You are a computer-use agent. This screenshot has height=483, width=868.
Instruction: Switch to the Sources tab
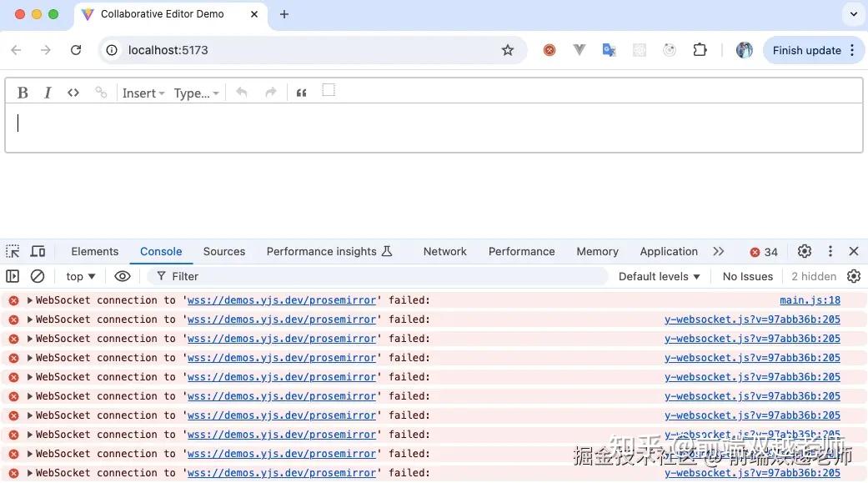[223, 251]
